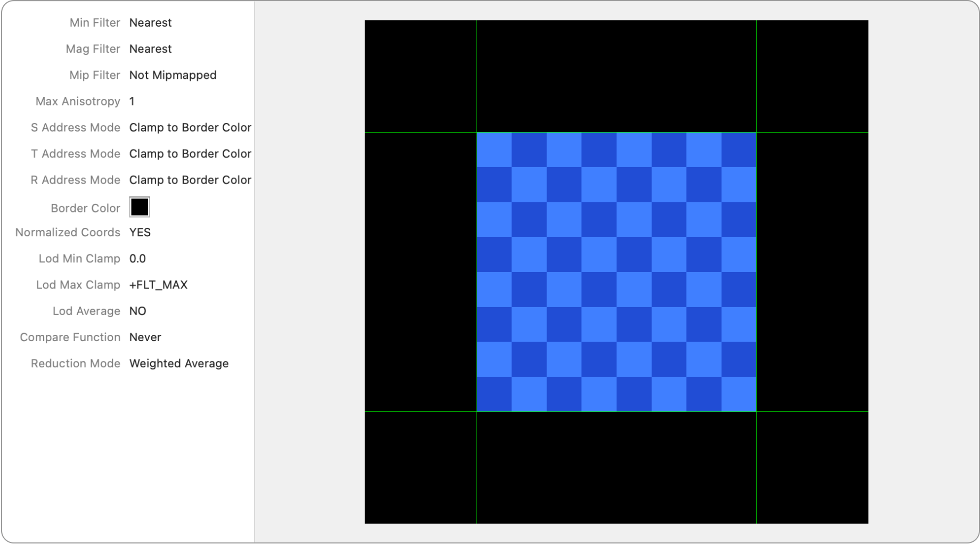This screenshot has height=544, width=980.
Task: Click the Max Anisotropy value 1
Action: click(132, 101)
